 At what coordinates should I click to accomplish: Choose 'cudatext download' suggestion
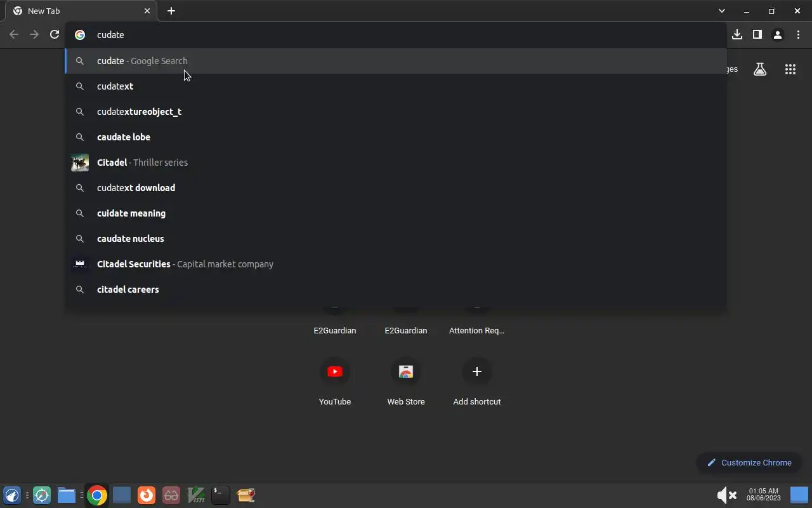click(396, 188)
